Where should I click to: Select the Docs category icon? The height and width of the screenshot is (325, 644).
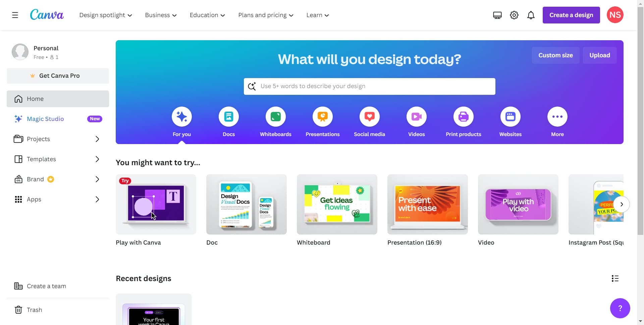[x=228, y=117]
